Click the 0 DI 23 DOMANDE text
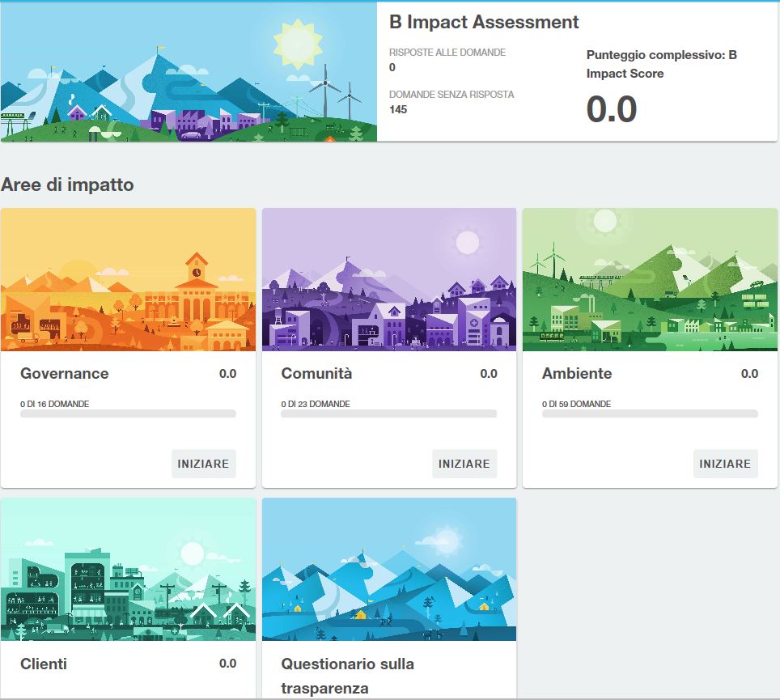 pos(316,404)
